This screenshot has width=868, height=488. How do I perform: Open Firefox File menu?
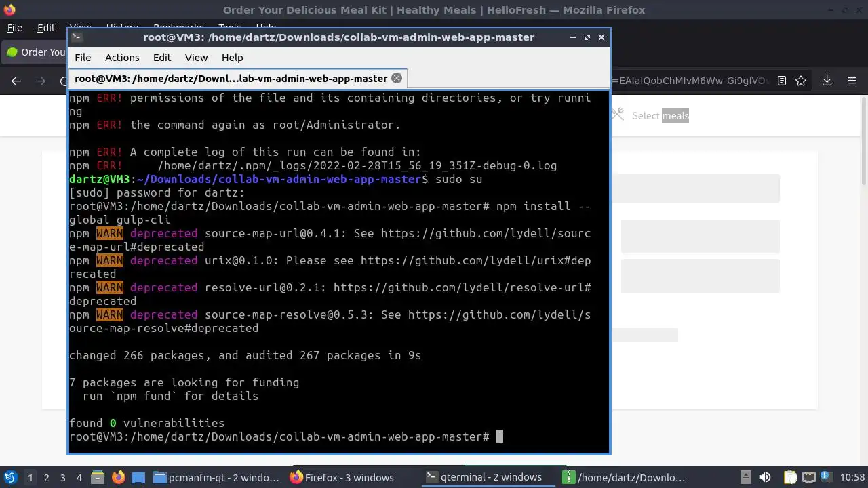[14, 28]
